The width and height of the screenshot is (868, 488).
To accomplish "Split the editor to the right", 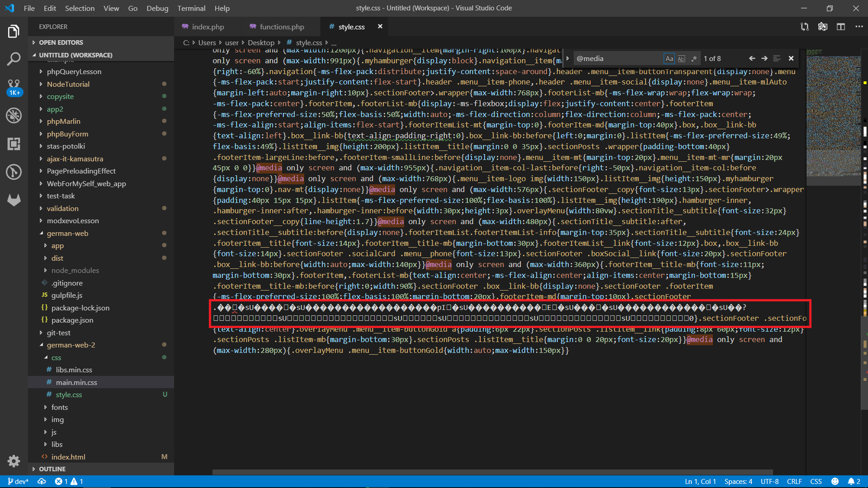I will click(x=840, y=27).
